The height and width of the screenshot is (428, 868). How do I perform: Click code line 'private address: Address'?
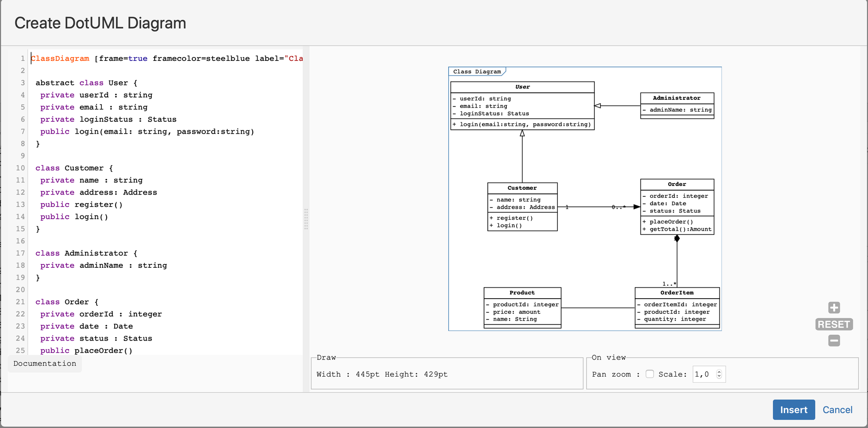[x=99, y=192]
